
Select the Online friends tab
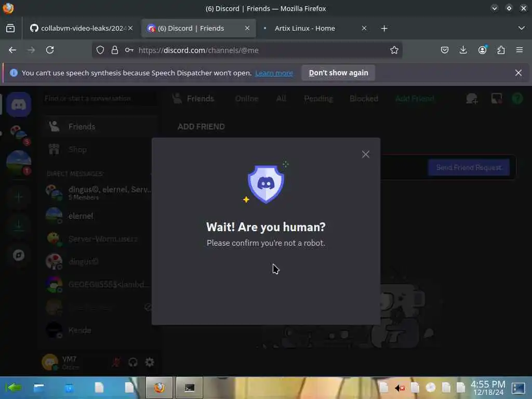247,99
